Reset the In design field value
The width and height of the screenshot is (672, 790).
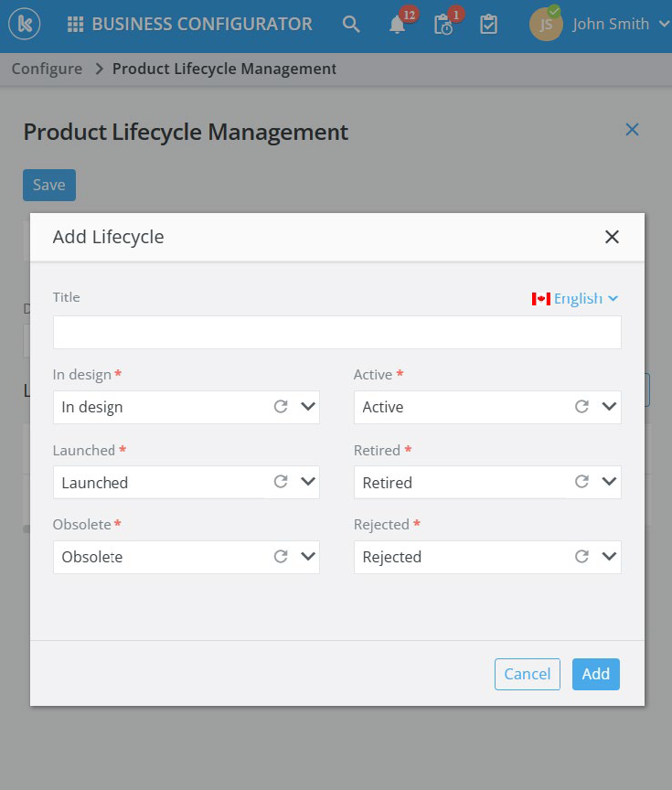pos(282,407)
